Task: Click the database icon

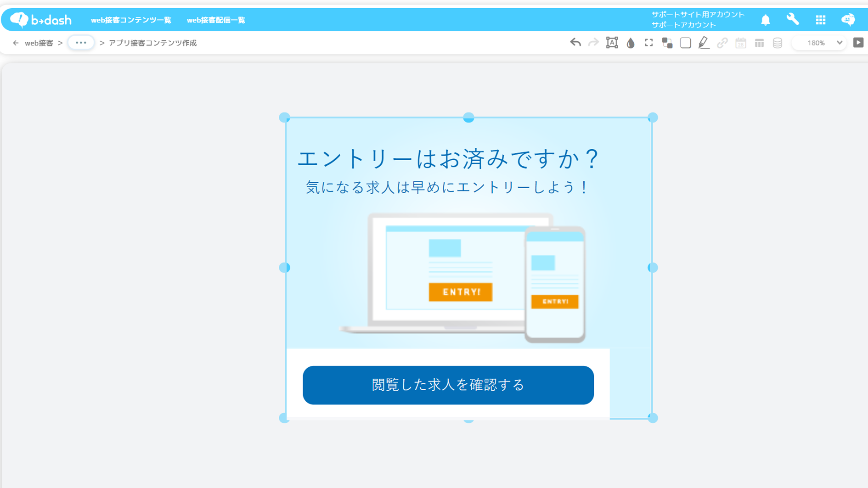Action: 778,43
